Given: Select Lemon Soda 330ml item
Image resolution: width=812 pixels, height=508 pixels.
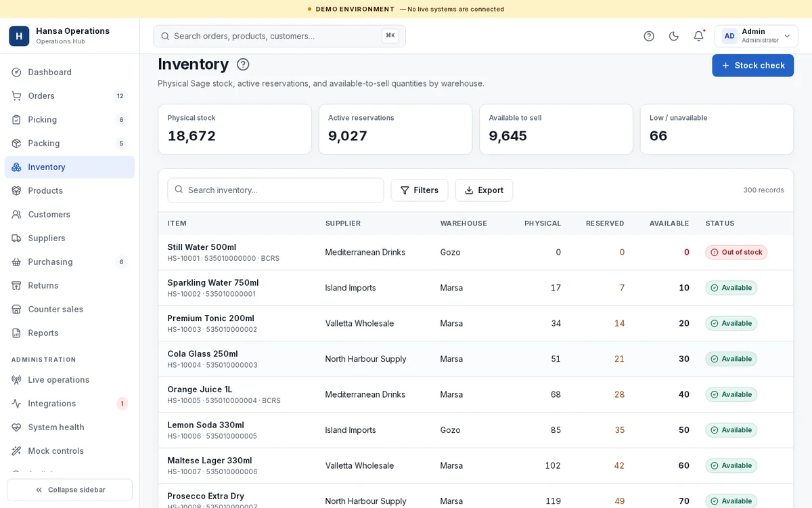Looking at the screenshot, I should coord(206,425).
